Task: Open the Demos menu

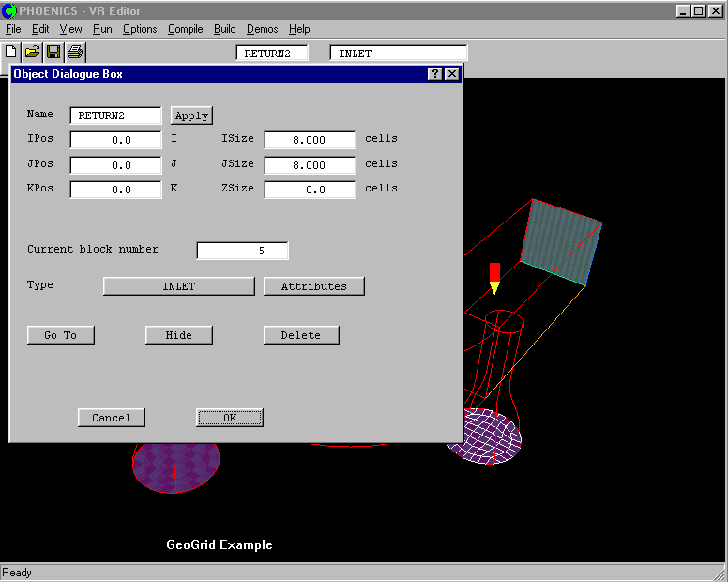Action: coord(262,29)
